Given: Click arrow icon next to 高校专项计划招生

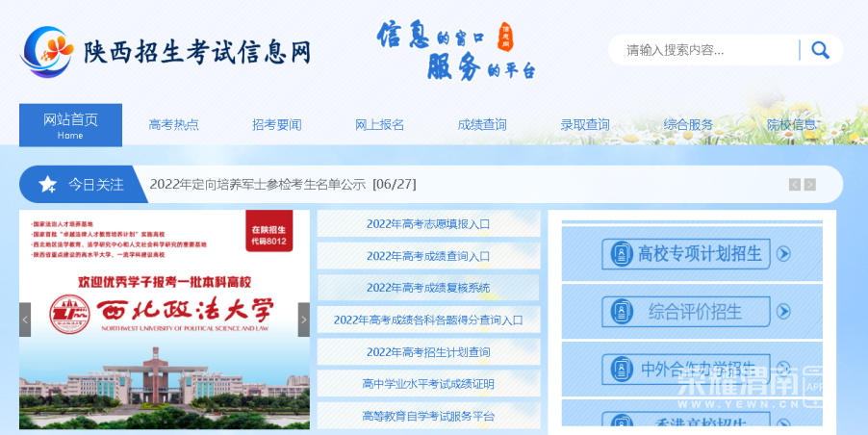Looking at the screenshot, I should point(783,254).
